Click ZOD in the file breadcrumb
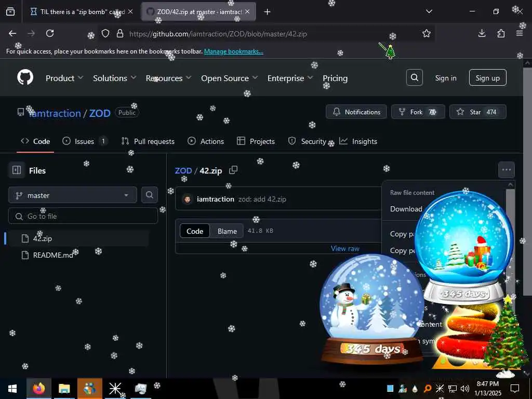 click(x=183, y=170)
